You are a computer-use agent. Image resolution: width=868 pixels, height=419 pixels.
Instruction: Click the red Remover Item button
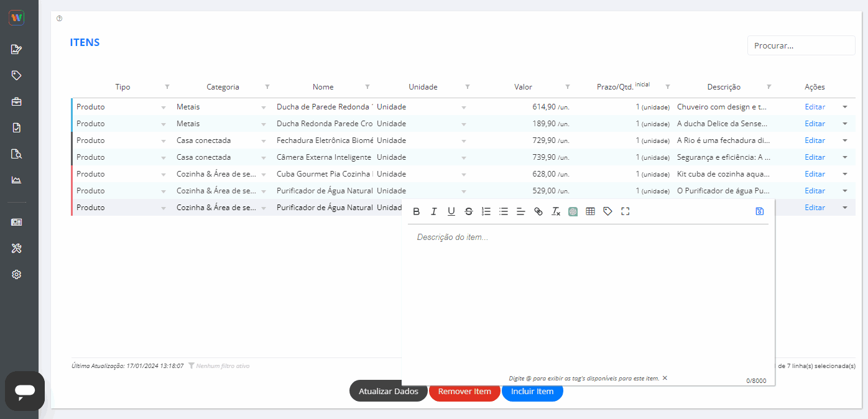464,392
